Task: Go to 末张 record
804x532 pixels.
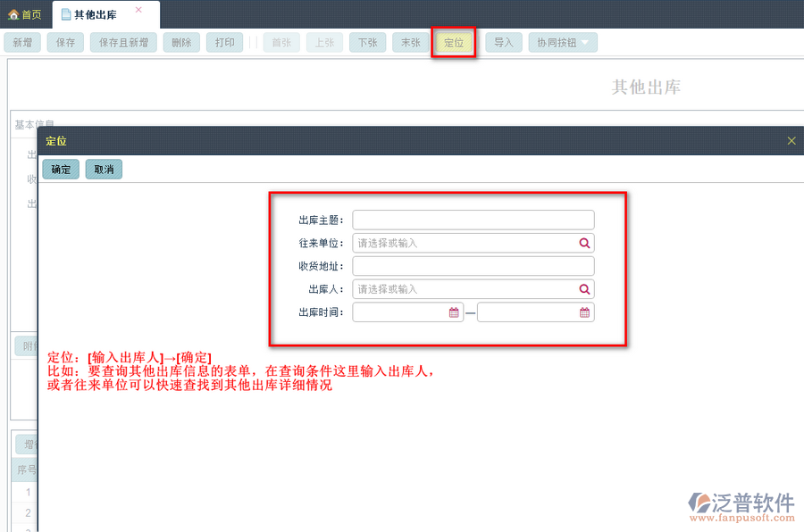Action: click(x=411, y=43)
